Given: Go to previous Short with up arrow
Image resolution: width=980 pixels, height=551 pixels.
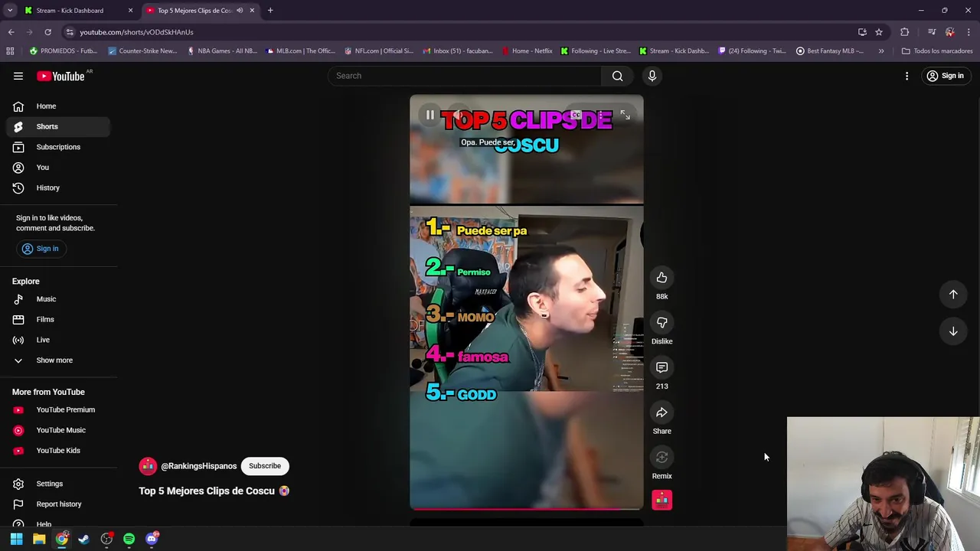Looking at the screenshot, I should tap(953, 295).
